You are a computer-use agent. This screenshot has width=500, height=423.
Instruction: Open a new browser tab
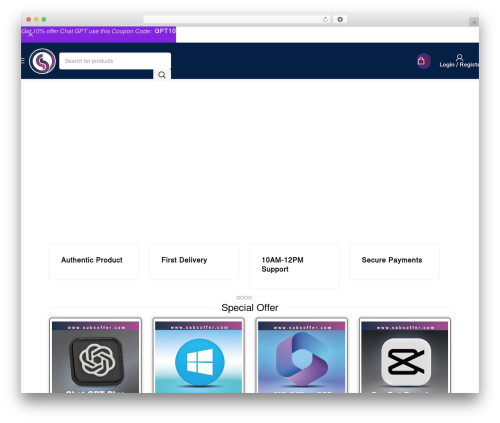pos(474,22)
